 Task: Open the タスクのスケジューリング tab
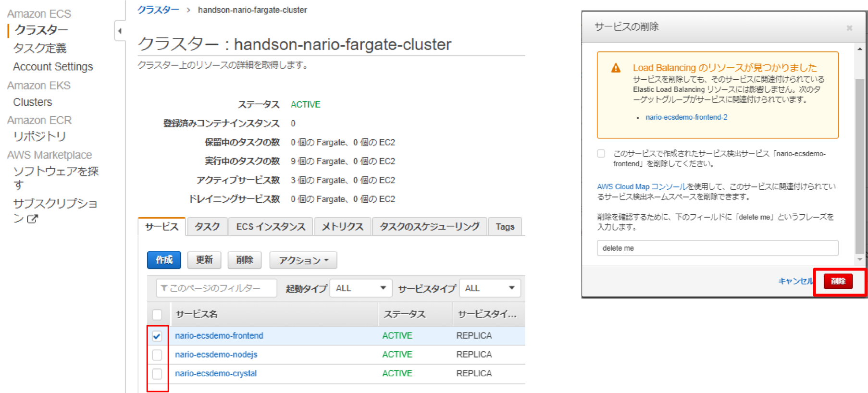[x=430, y=226]
